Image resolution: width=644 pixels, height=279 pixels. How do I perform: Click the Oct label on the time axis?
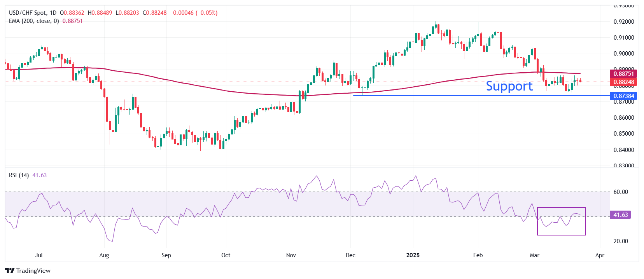click(x=226, y=255)
